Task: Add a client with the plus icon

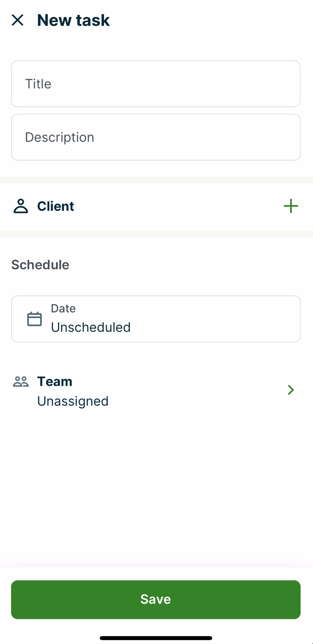Action: (291, 206)
